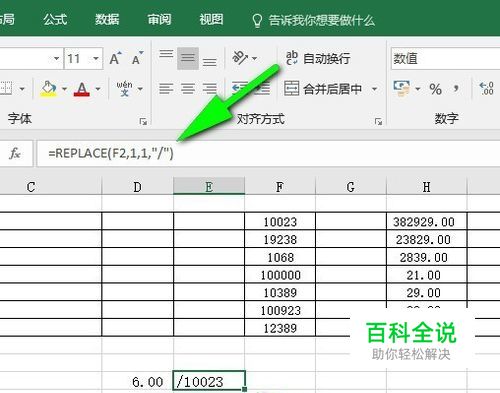Decrease font size with small A icon
This screenshot has width=500, height=393.
tap(137, 58)
